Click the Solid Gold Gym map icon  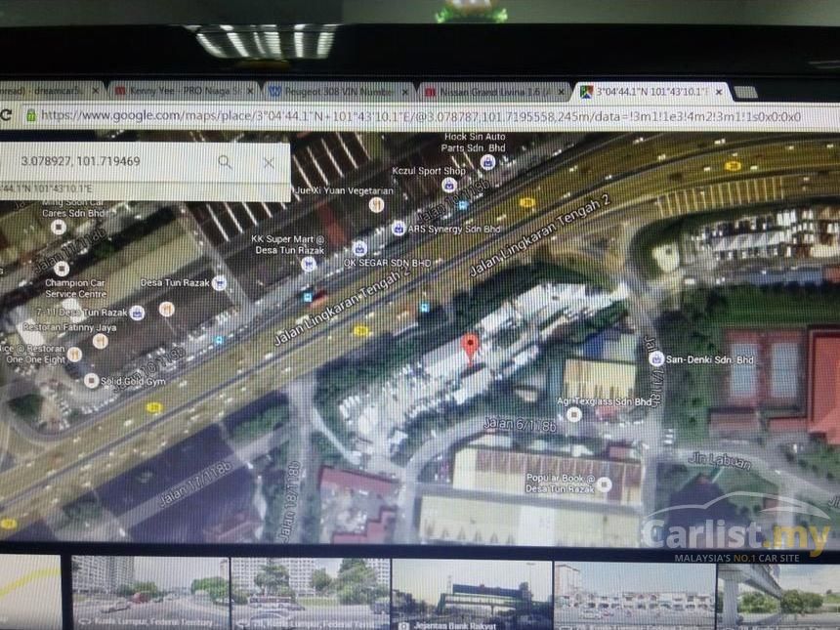tap(91, 380)
